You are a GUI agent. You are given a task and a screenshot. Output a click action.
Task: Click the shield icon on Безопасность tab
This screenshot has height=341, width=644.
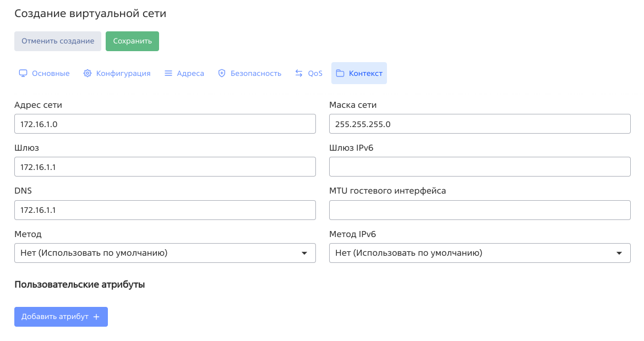click(x=222, y=73)
